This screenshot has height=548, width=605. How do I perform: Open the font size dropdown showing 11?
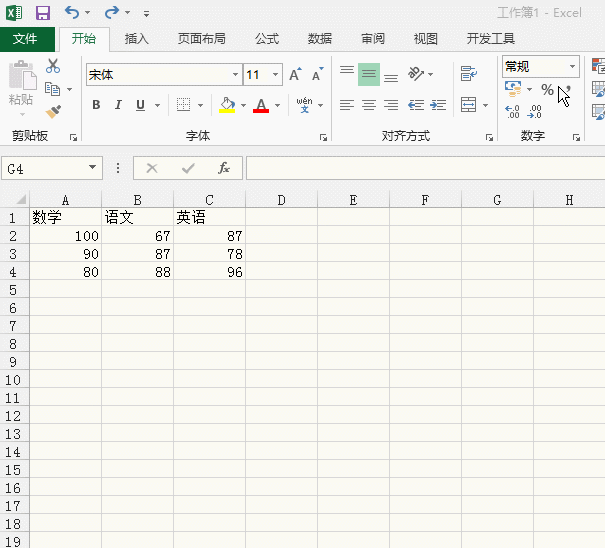point(275,74)
